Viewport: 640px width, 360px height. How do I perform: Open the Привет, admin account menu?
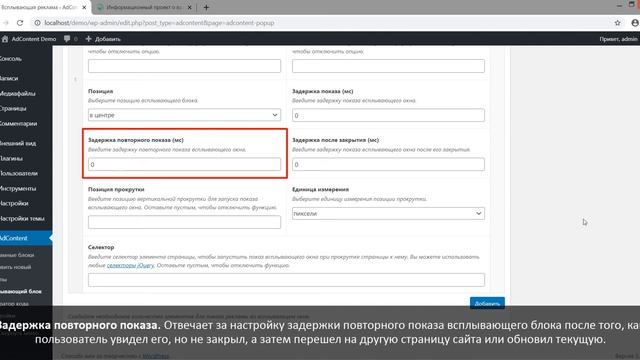619,39
